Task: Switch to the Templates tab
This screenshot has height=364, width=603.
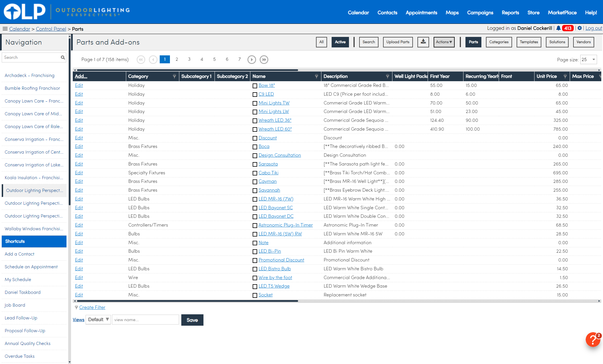Action: (x=529, y=42)
